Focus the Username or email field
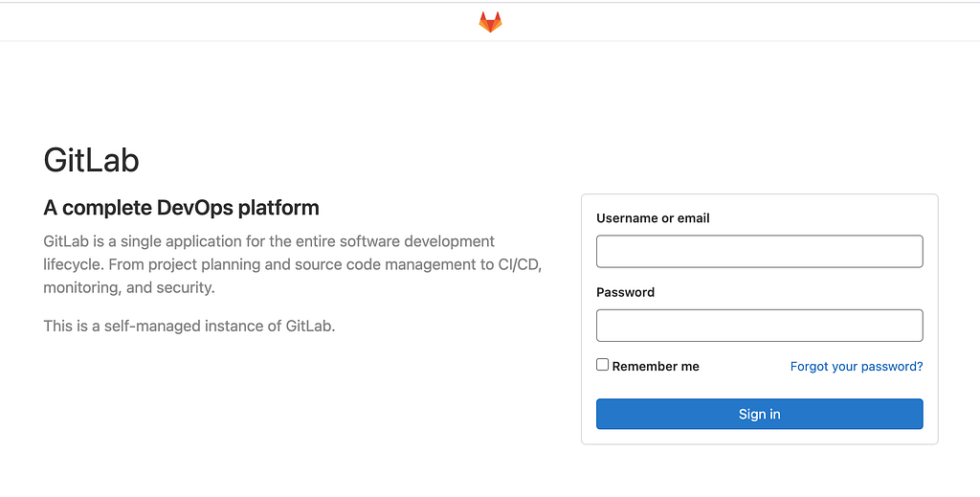The width and height of the screenshot is (980, 497). pyautogui.click(x=759, y=251)
